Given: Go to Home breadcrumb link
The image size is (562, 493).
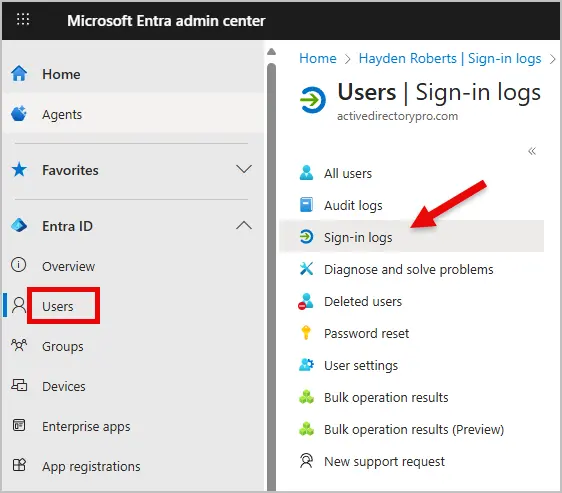Looking at the screenshot, I should 318,58.
